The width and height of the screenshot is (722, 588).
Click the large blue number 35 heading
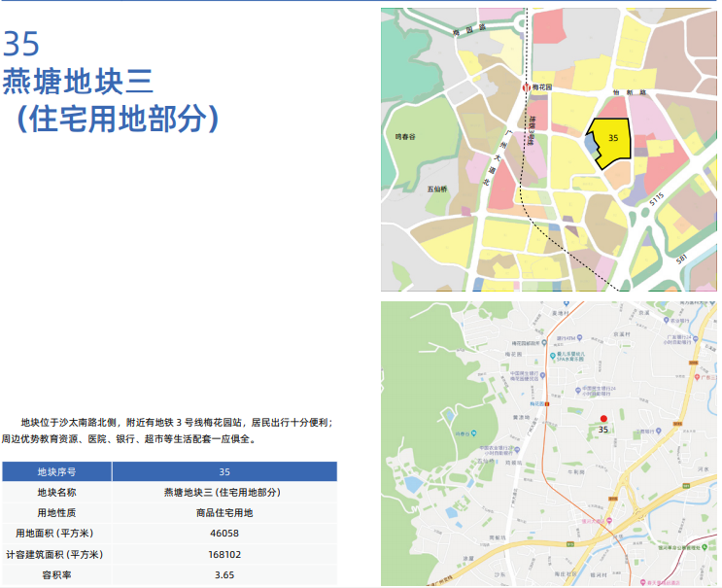(21, 44)
